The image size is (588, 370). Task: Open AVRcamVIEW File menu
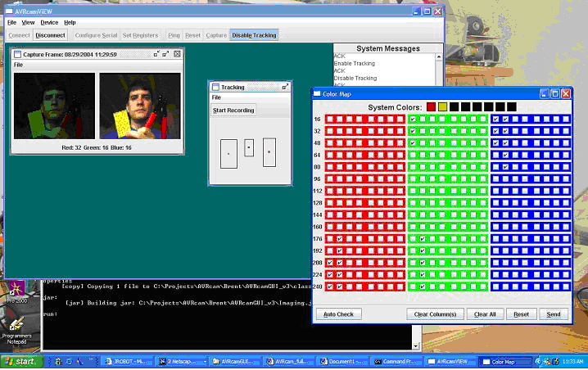(12, 22)
